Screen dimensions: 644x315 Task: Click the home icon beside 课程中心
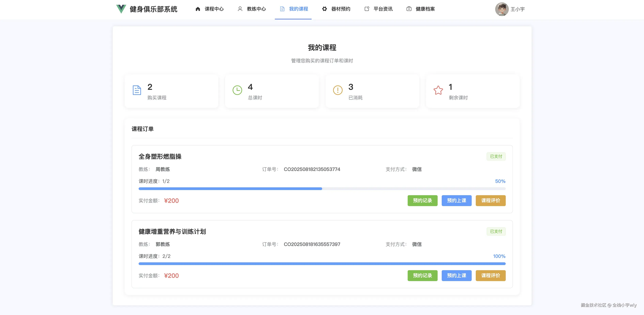198,9
